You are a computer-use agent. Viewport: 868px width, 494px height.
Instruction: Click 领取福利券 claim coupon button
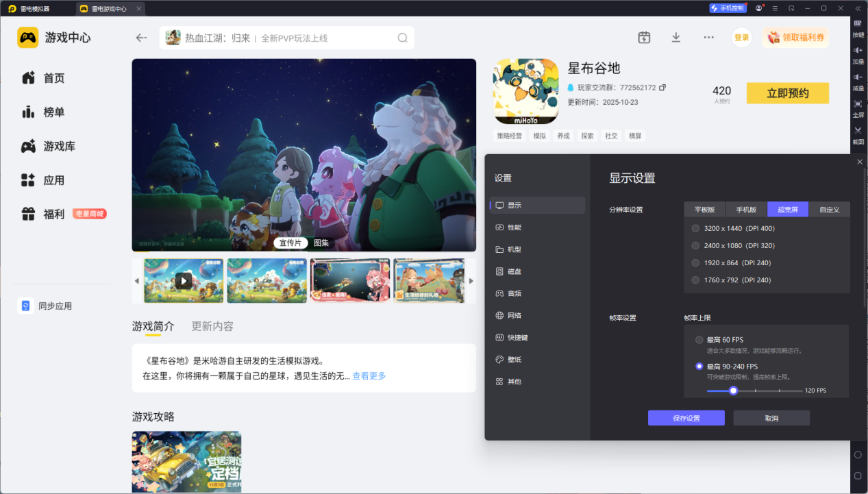[795, 38]
